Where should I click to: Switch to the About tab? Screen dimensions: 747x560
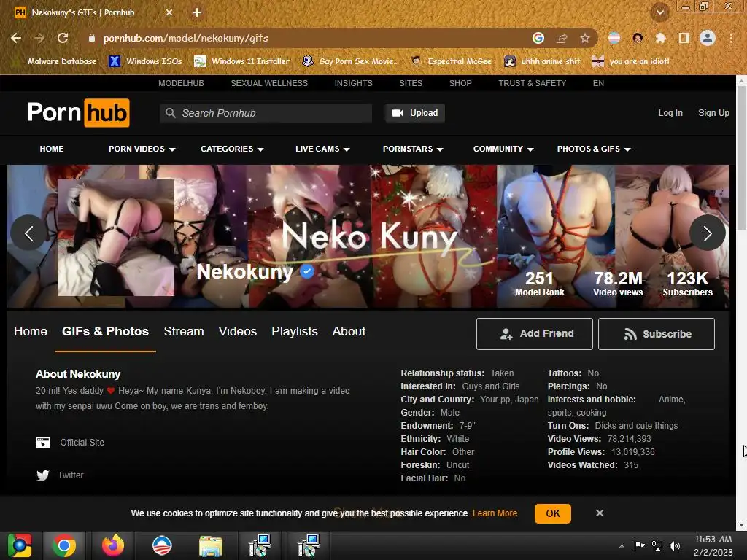point(349,331)
